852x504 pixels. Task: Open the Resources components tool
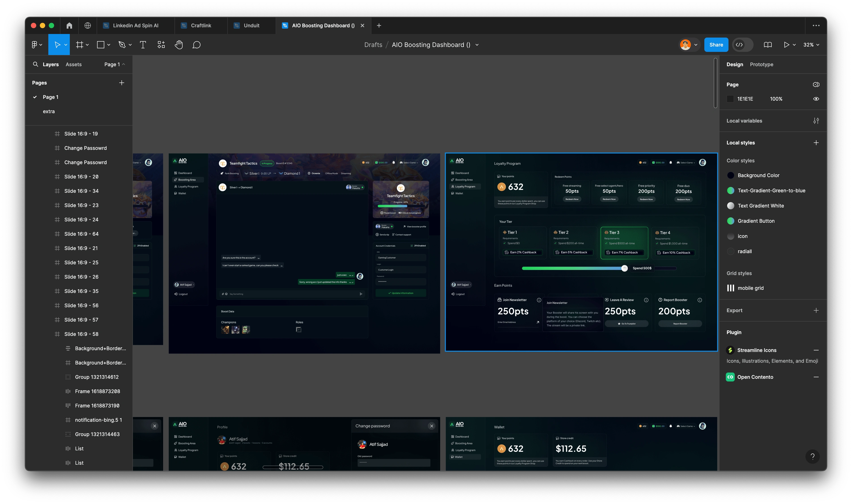click(161, 45)
